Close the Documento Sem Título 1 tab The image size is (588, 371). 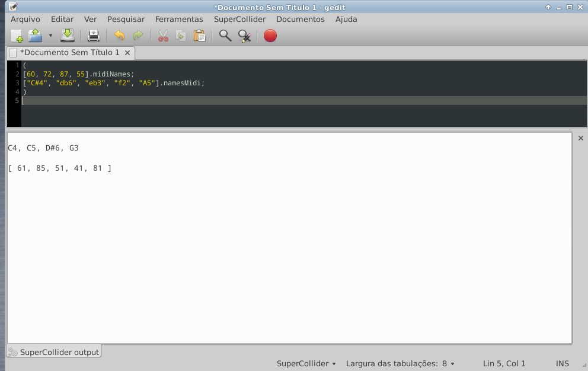[x=127, y=53]
